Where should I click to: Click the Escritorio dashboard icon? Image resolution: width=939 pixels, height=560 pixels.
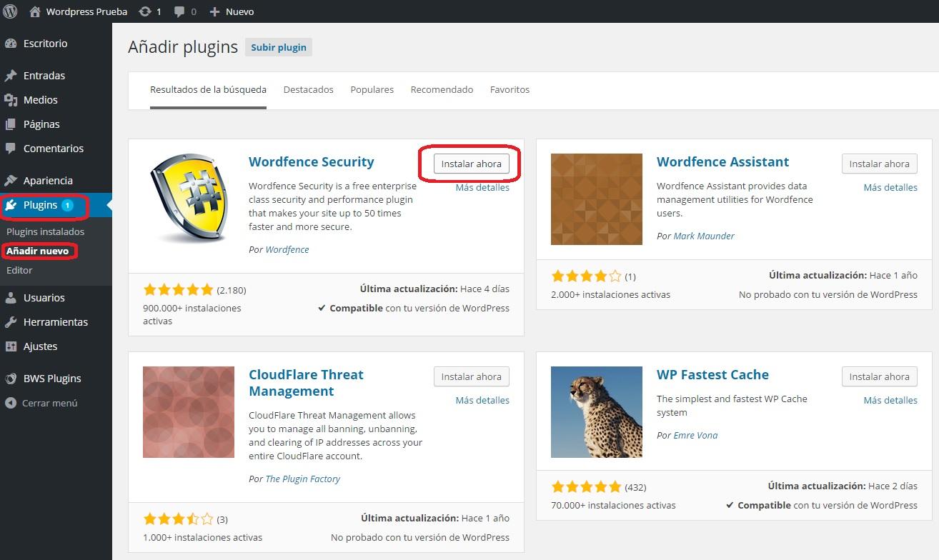(x=11, y=44)
